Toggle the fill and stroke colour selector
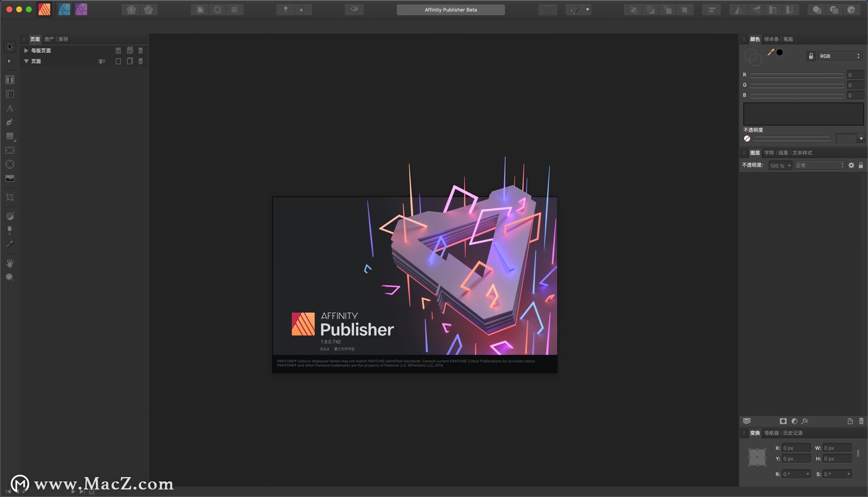Viewport: 868px width, 497px height. click(753, 57)
